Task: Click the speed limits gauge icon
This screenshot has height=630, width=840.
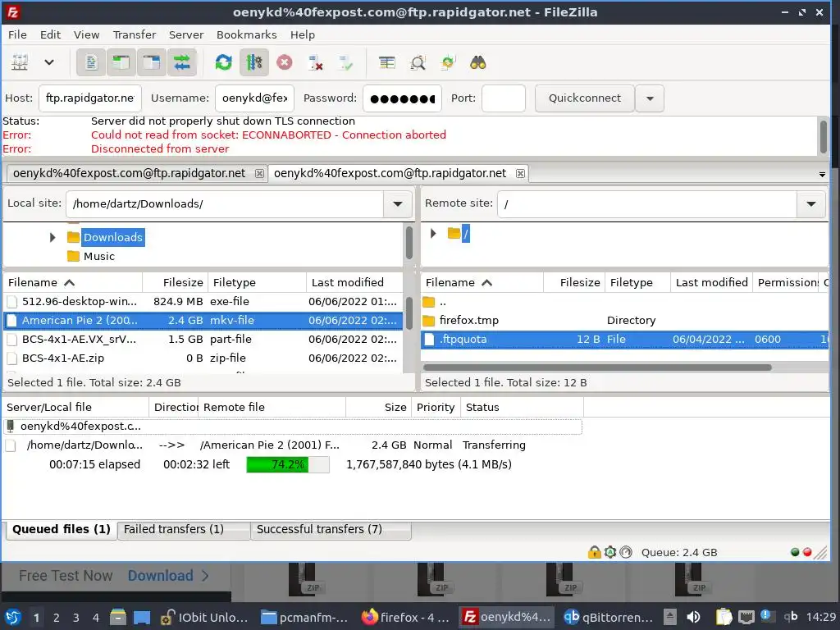Action: pos(626,552)
